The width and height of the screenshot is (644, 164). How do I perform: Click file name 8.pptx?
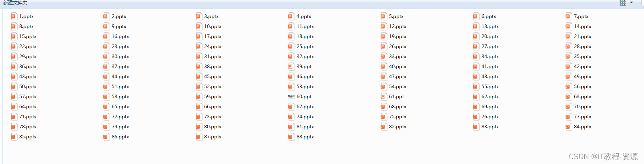[26, 26]
